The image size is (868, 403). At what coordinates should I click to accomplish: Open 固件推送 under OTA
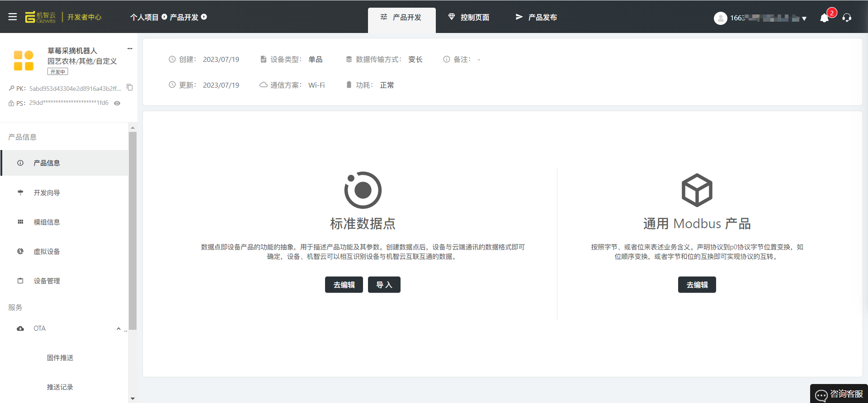coord(60,358)
